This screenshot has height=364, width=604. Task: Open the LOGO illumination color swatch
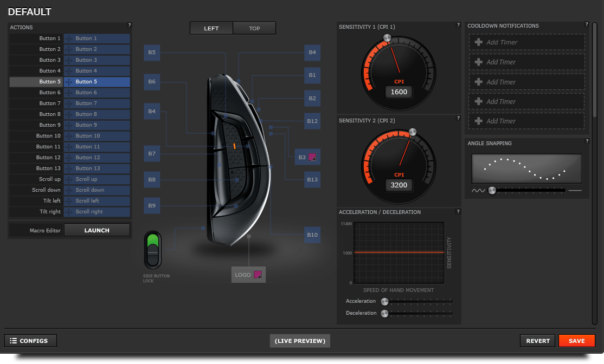pyautogui.click(x=258, y=275)
